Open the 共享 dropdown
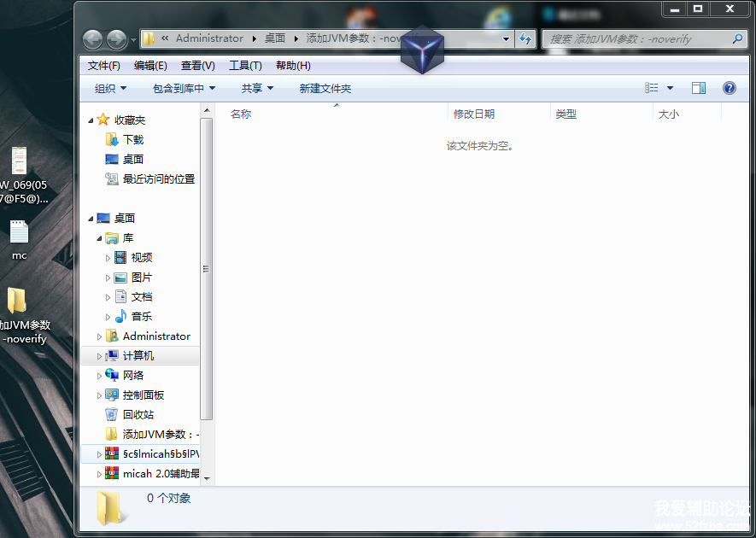The height and width of the screenshot is (538, 756). pos(257,88)
